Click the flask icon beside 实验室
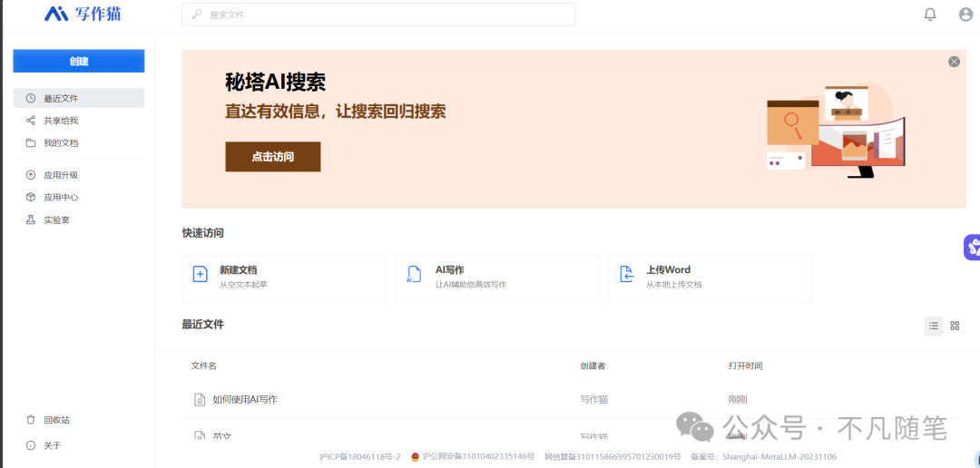 click(x=31, y=219)
